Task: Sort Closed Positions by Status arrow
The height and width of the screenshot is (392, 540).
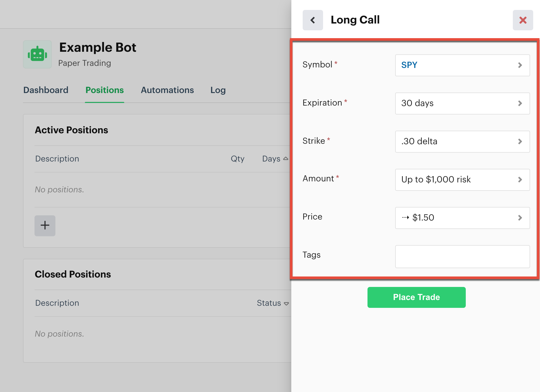Action: coord(286,303)
